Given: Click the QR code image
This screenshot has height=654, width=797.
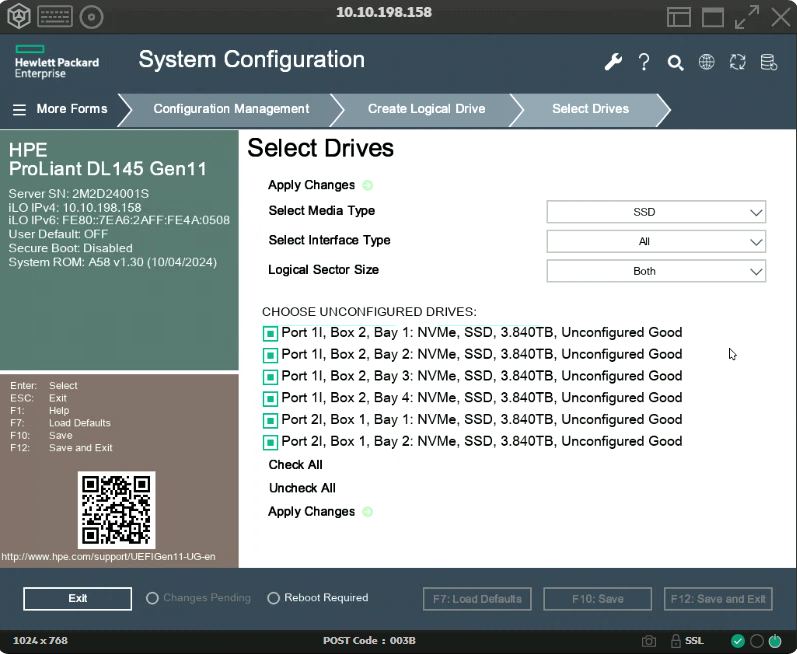Looking at the screenshot, I should 116,510.
